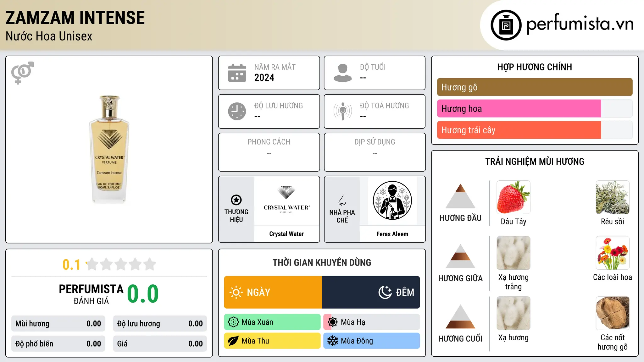
Task: Click the flower icon beside Mùa Xuân
Action: tap(233, 322)
